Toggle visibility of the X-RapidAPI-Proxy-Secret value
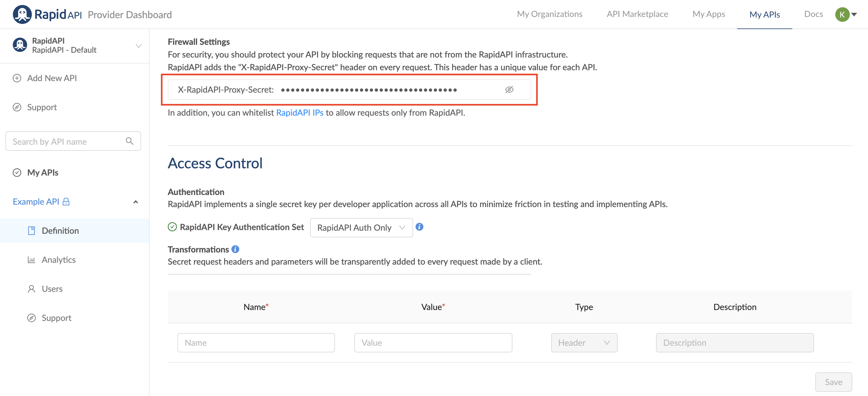Screen dimensions: 868x396 click(509, 90)
